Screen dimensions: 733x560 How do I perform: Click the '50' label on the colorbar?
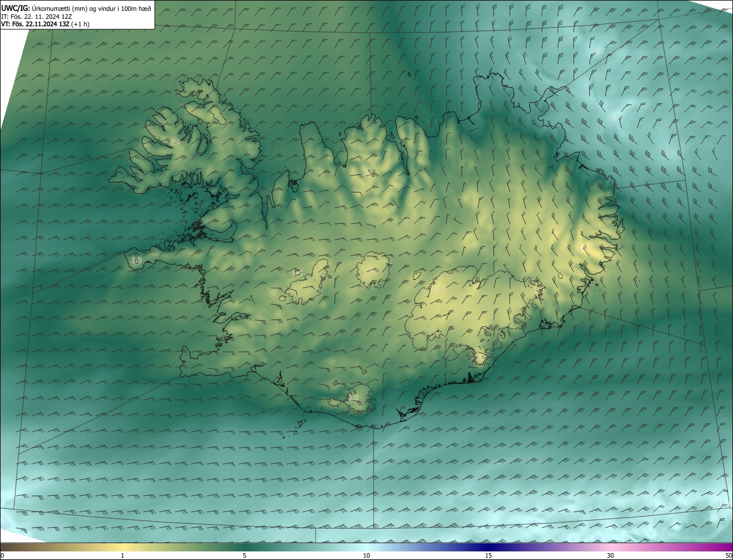click(x=728, y=555)
